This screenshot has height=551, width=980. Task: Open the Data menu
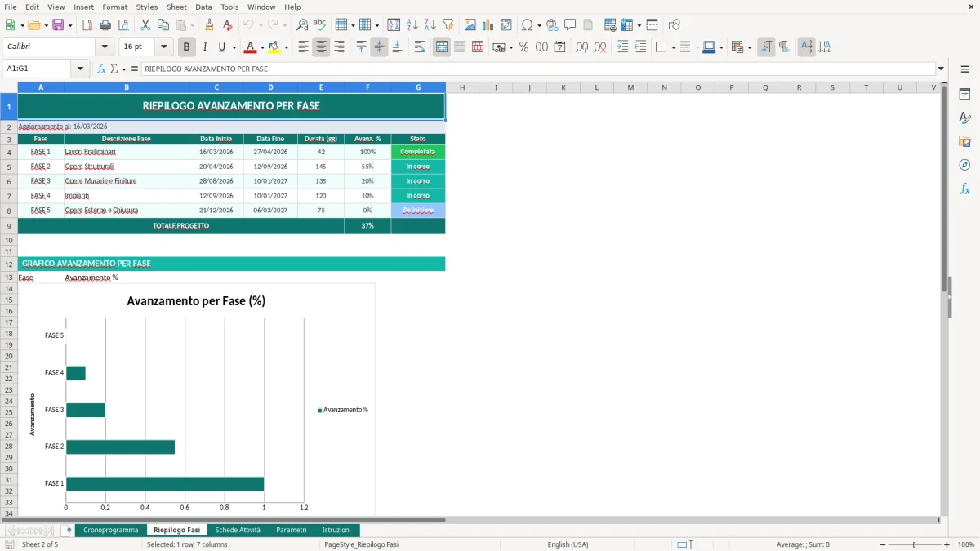pyautogui.click(x=203, y=7)
